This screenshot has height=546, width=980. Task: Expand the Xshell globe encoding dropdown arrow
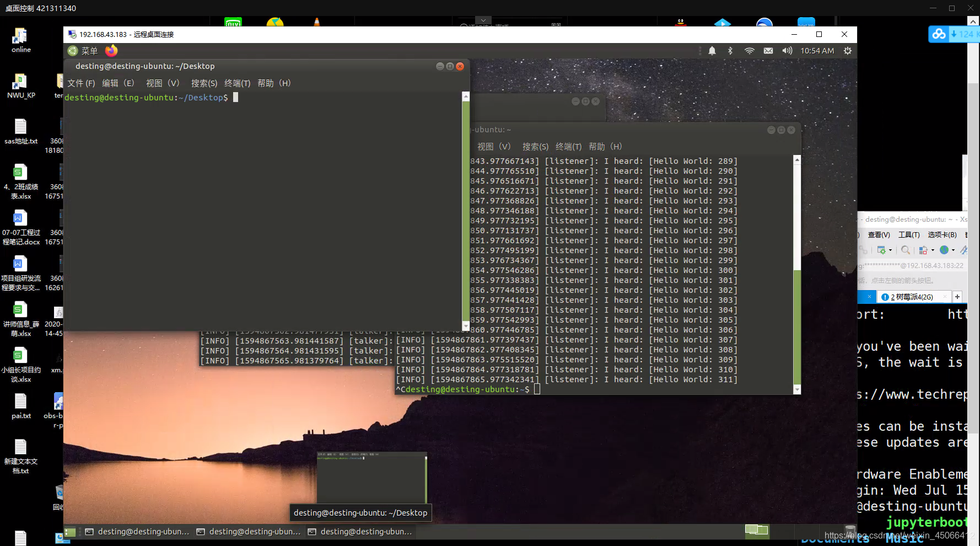pos(953,250)
